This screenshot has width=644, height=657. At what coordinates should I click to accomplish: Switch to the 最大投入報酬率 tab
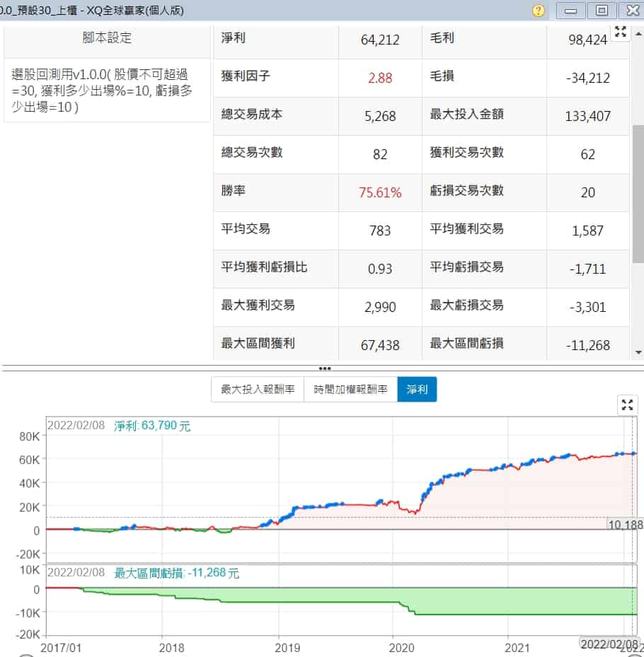click(258, 390)
